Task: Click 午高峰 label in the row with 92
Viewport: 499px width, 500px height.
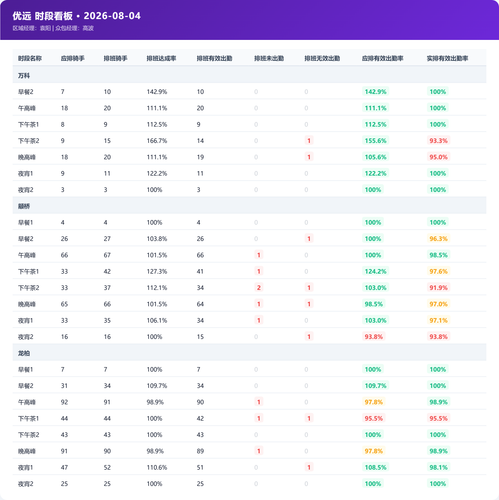Action: tap(27, 402)
